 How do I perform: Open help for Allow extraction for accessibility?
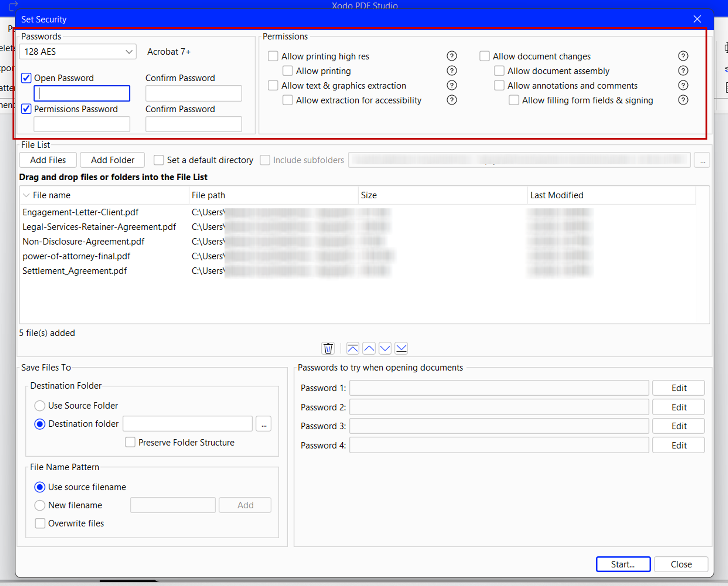click(452, 100)
